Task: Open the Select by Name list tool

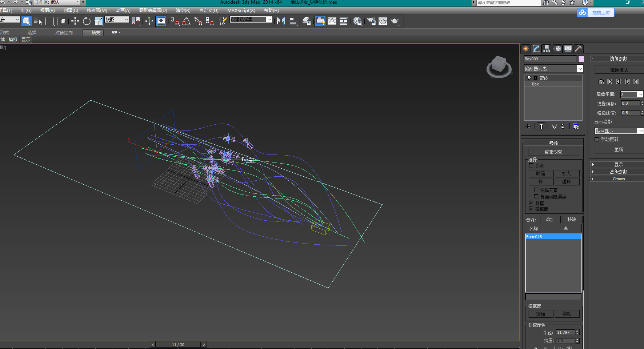Action: click(x=38, y=21)
